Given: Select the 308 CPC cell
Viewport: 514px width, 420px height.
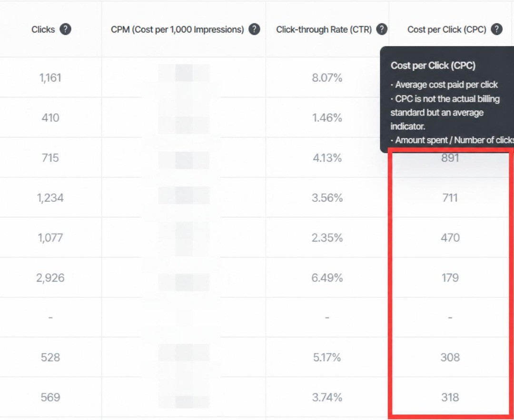Looking at the screenshot, I should click(450, 357).
